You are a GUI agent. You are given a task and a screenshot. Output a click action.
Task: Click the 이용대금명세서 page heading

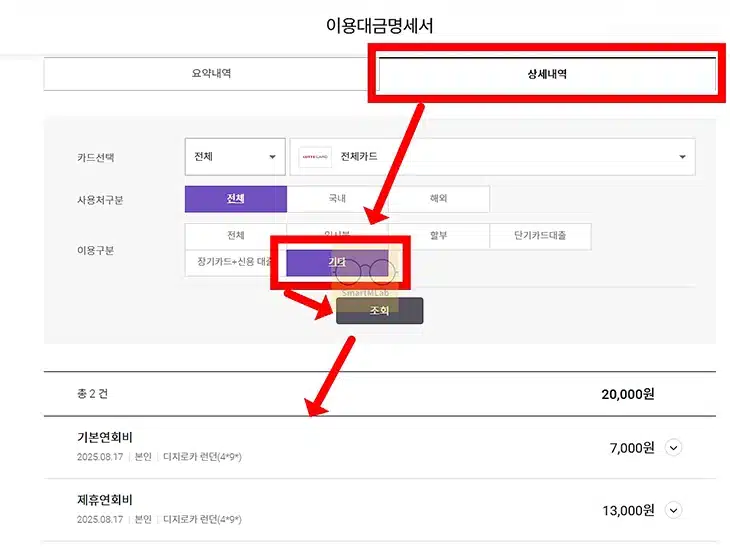point(379,26)
